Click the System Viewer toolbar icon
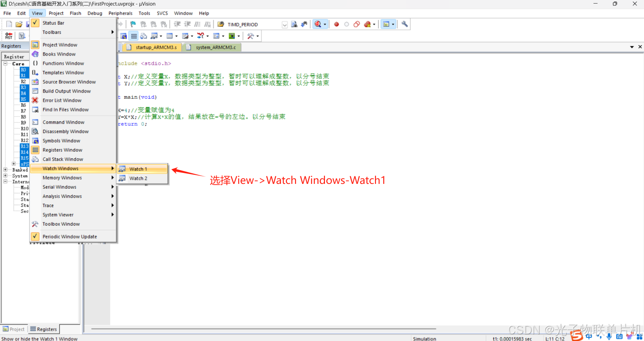Image resolution: width=644 pixels, height=341 pixels. coord(232,36)
